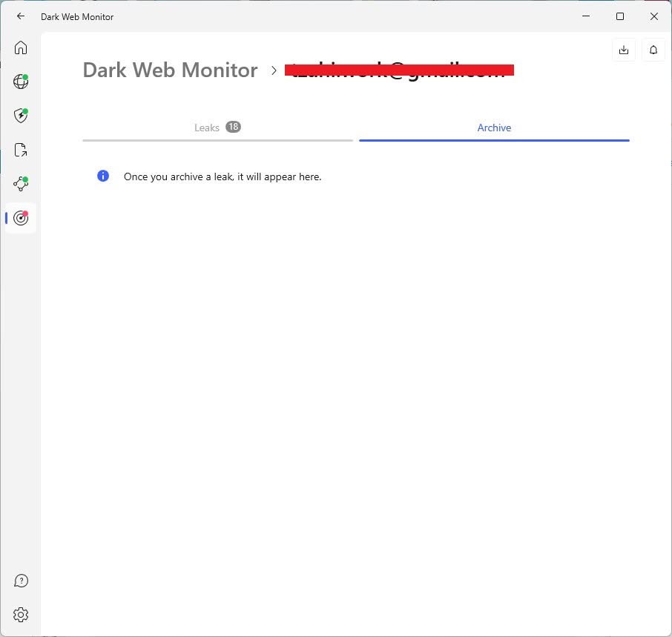Maximize the Dark Web Monitor window
The image size is (672, 637).
pyautogui.click(x=620, y=16)
